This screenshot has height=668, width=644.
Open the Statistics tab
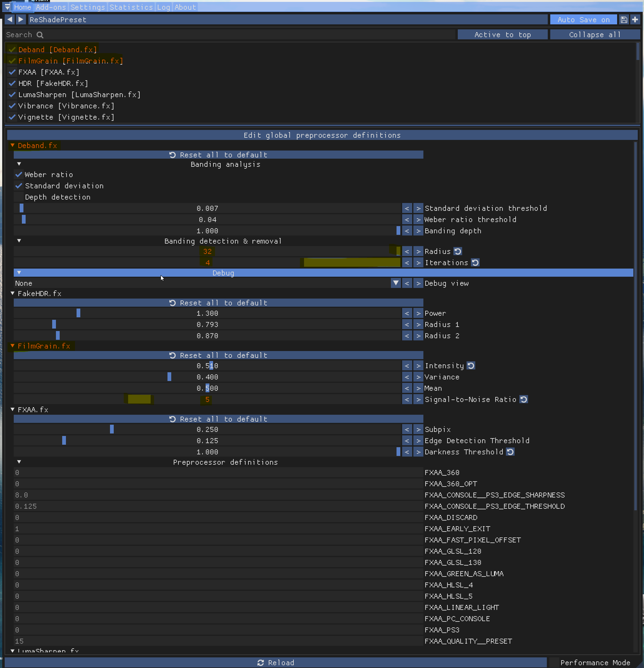point(131,7)
